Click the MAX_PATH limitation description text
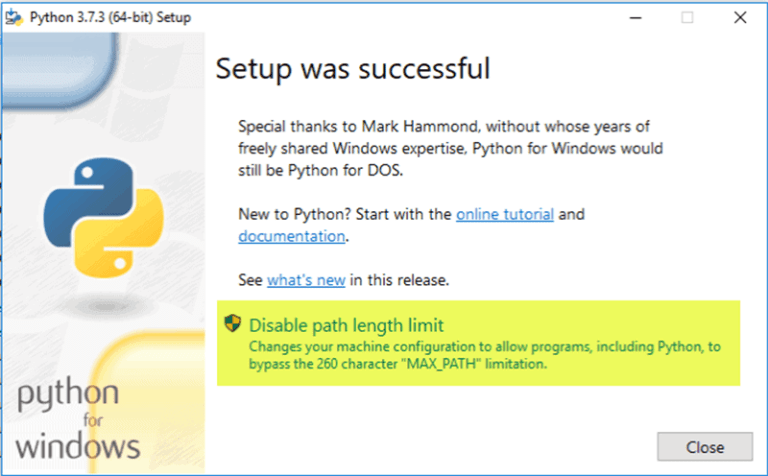 pos(484,355)
